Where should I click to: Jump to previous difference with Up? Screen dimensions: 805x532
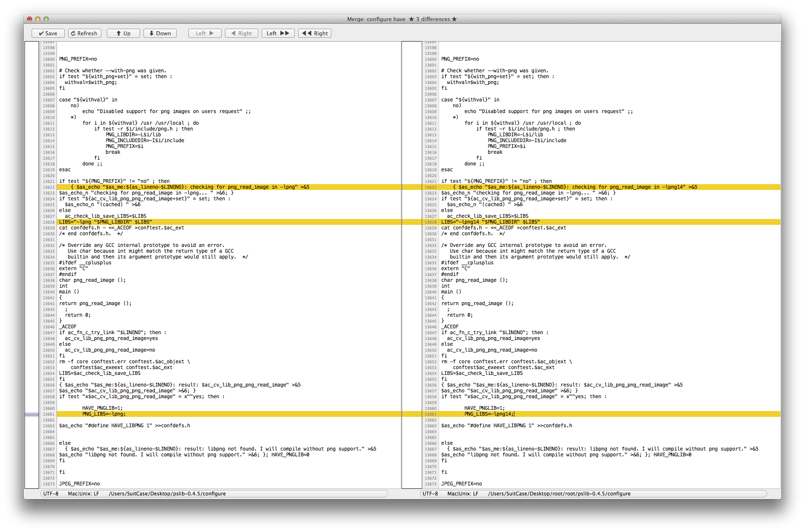(123, 33)
